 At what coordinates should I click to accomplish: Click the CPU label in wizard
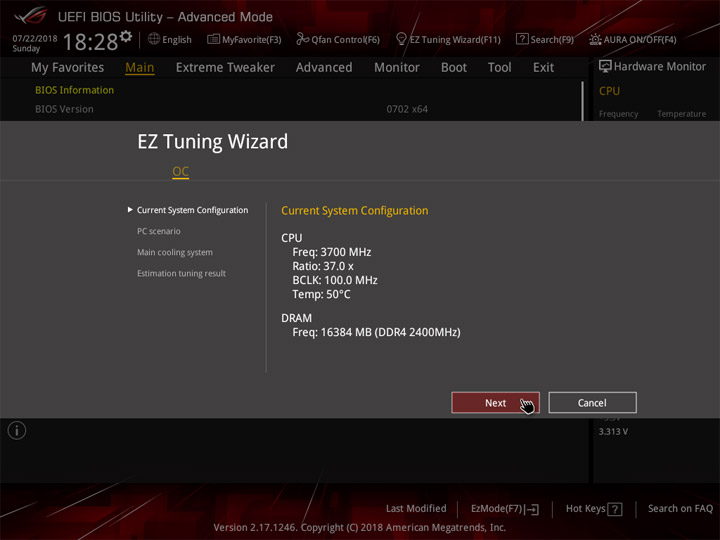(292, 238)
